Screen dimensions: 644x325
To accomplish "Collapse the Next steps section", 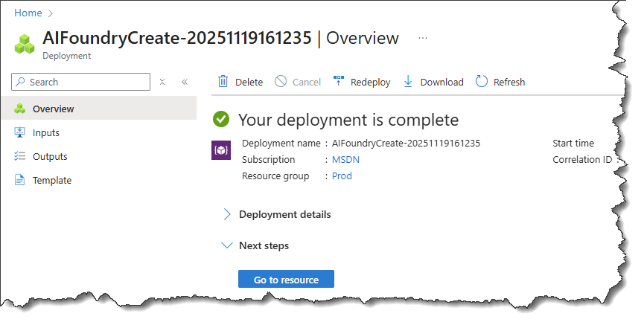I will tap(264, 245).
